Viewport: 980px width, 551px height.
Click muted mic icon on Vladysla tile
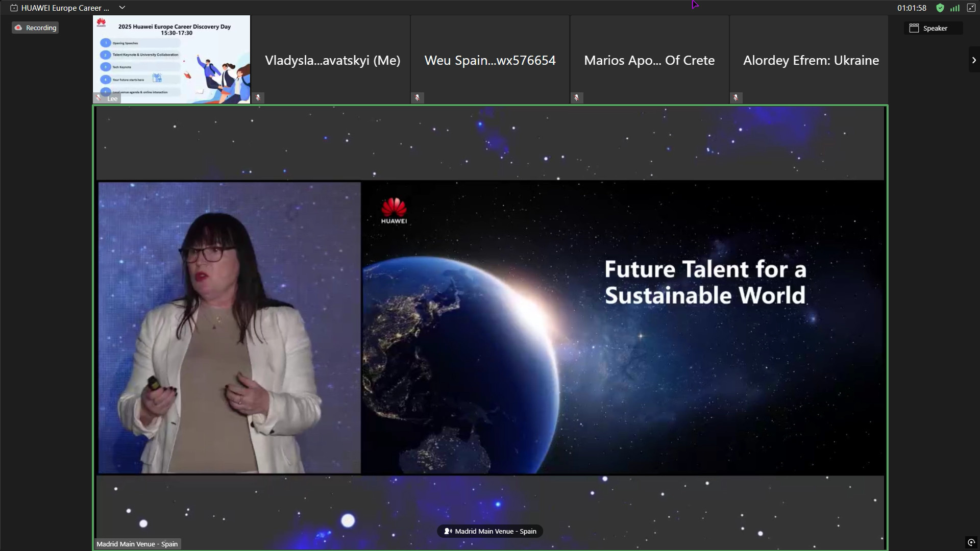point(258,97)
